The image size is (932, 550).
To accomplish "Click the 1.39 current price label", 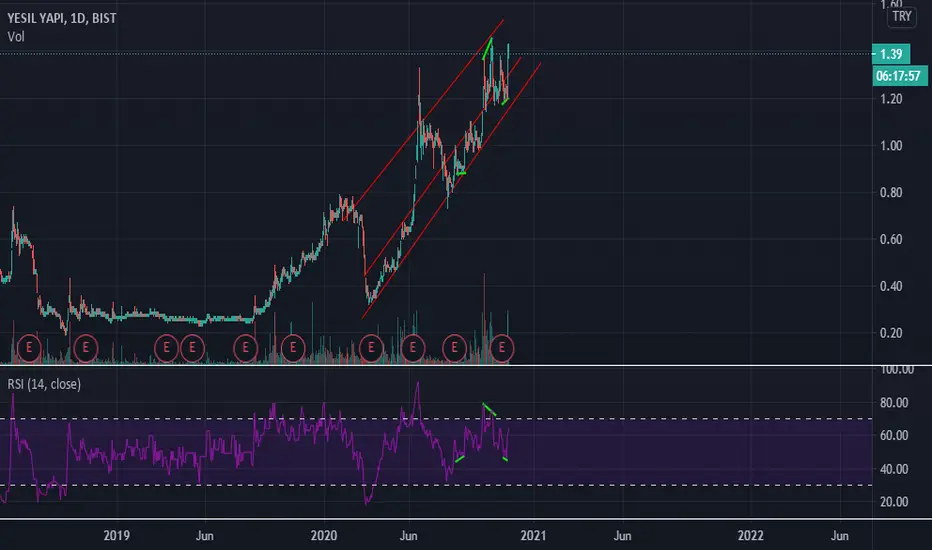I will tap(891, 54).
